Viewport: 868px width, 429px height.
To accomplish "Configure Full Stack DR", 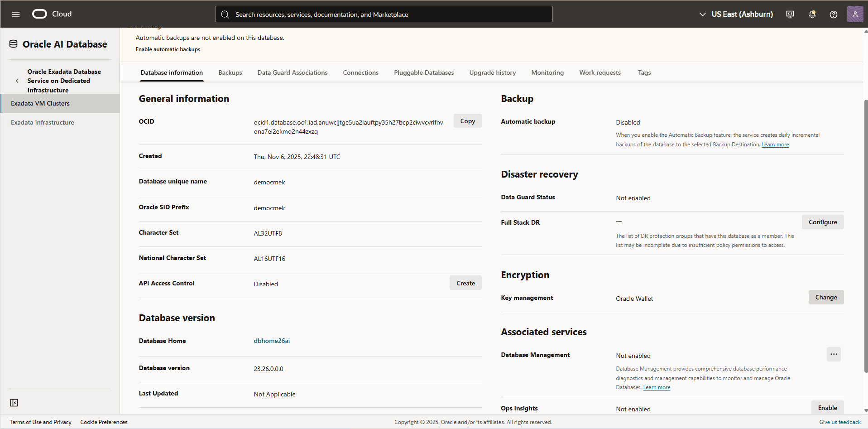I will (x=822, y=222).
